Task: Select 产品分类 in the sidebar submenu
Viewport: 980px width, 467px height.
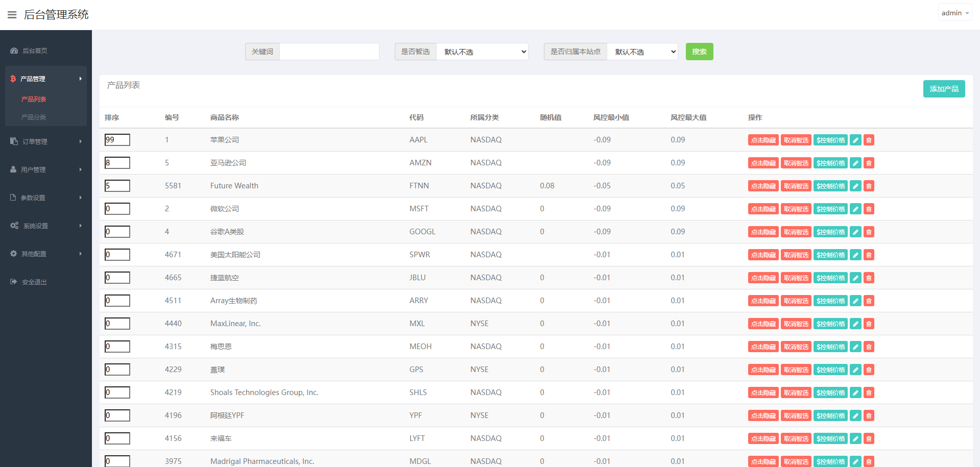Action: pyautogui.click(x=34, y=117)
